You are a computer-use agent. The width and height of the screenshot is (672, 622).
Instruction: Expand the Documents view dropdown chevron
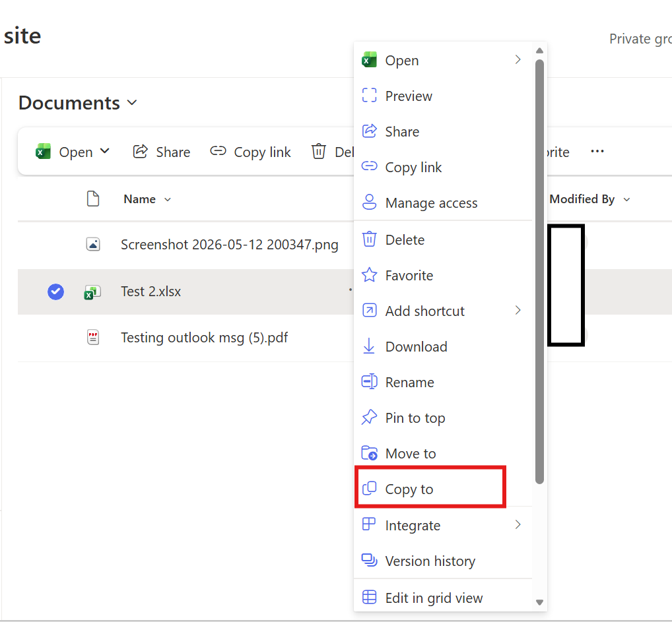click(x=132, y=102)
